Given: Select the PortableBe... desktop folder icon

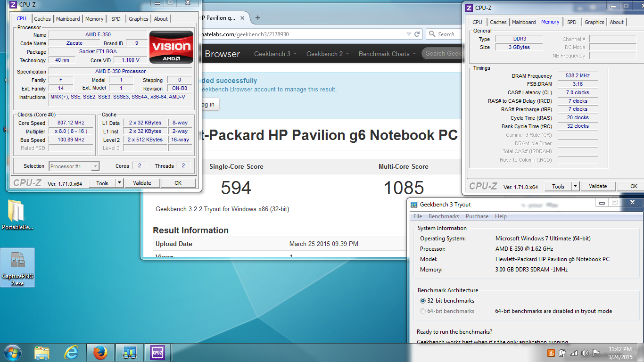Looking at the screenshot, I should coord(17,215).
